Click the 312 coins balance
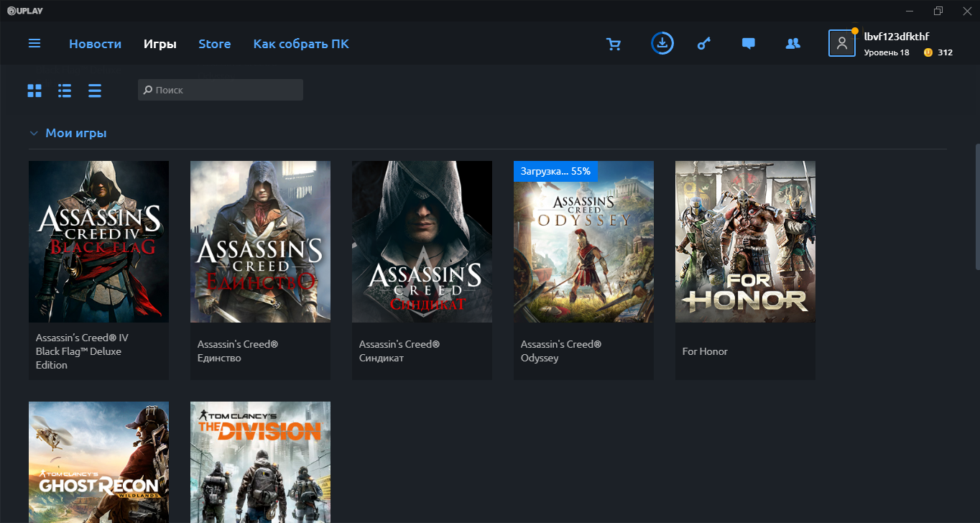This screenshot has width=980, height=523. 945,52
